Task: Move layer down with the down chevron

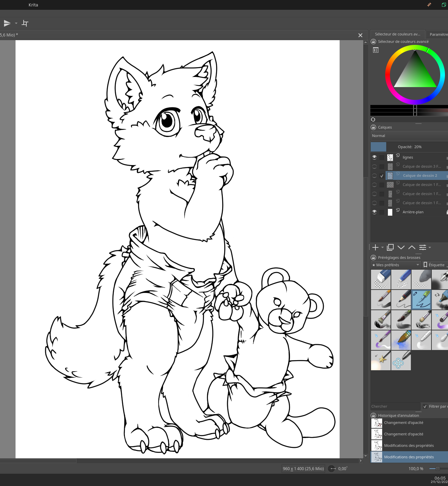Action: pyautogui.click(x=401, y=247)
